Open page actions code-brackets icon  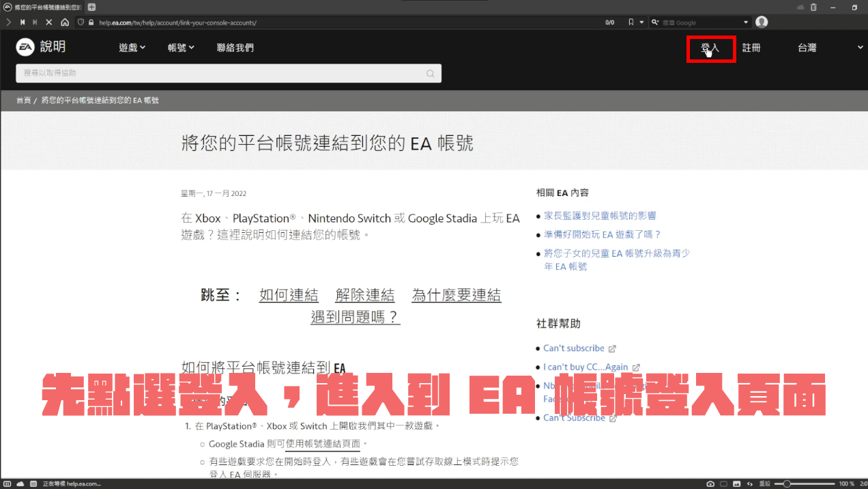point(750,484)
